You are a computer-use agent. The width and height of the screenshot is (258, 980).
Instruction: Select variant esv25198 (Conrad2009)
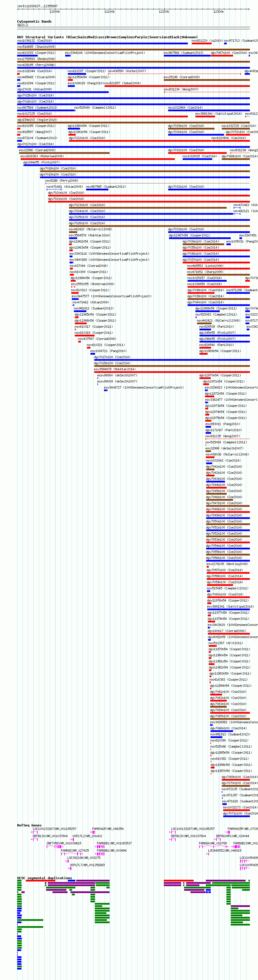[x=182, y=77]
